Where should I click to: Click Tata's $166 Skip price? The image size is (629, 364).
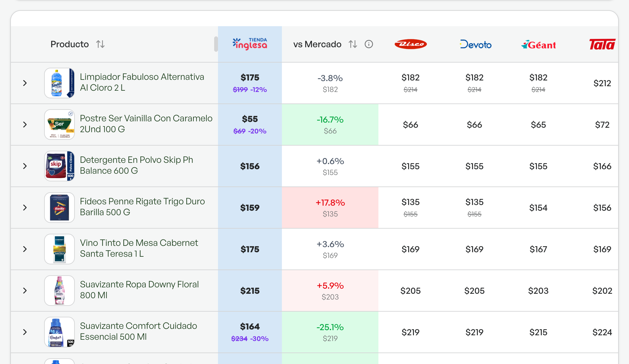(x=602, y=166)
